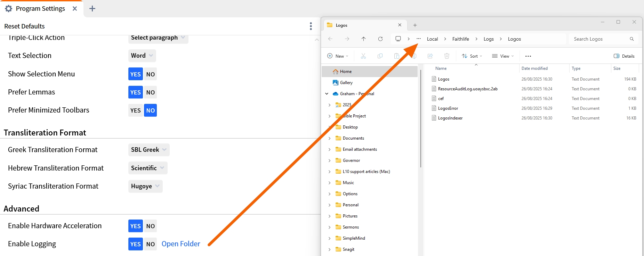
Task: Select ResourceAuditLog.uoaysbxc.2ab file
Action: click(x=468, y=89)
